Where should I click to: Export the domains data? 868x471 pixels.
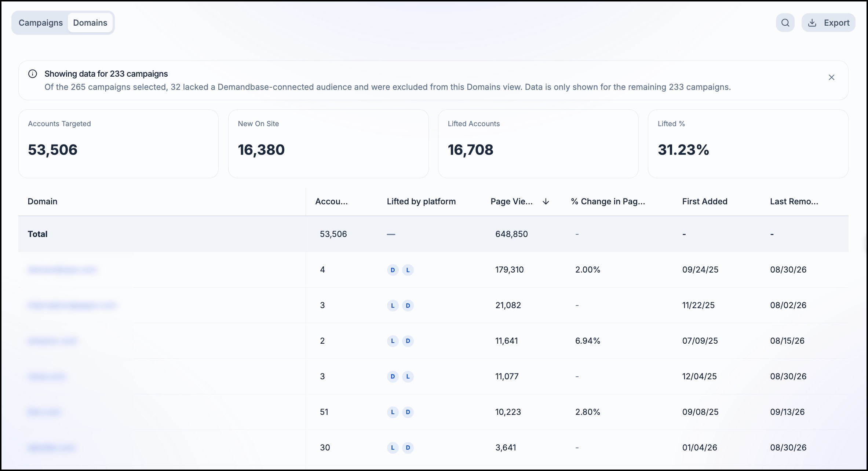click(828, 23)
